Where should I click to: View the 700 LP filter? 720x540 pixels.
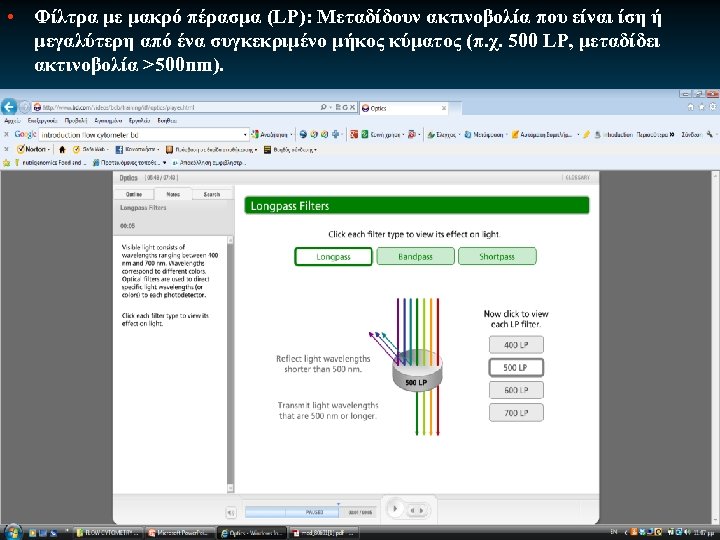point(516,412)
